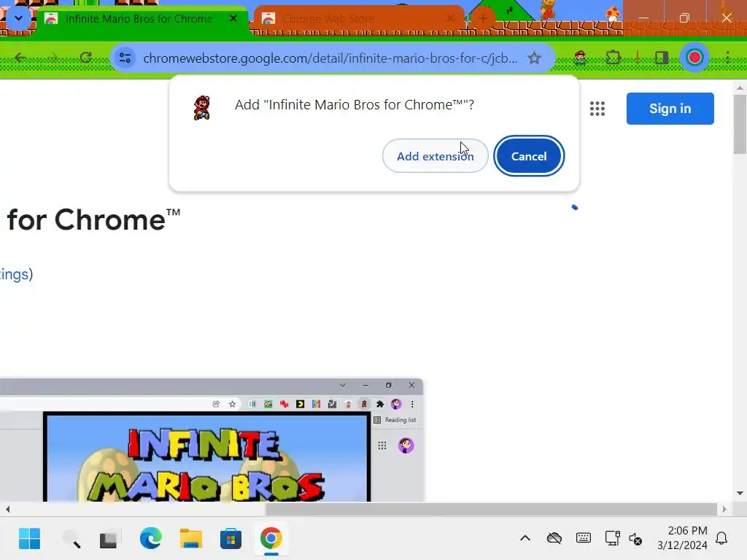Click the address bar URL
This screenshot has height=560, width=747.
click(330, 58)
